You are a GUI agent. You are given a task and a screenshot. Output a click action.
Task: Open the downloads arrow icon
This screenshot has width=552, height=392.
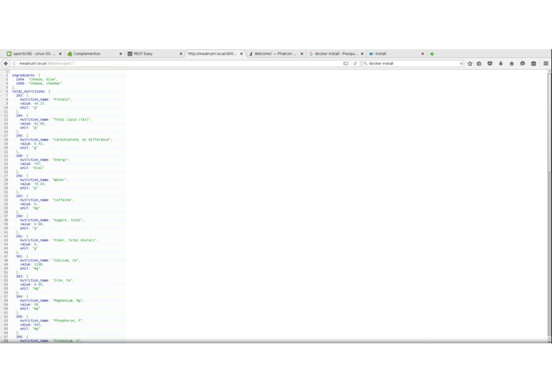point(500,63)
